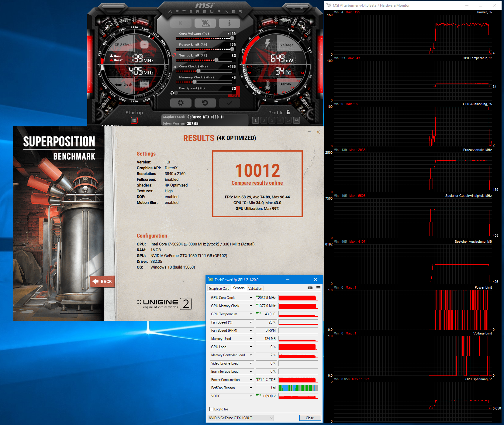Expand the Power Consumption sensor dropdown
This screenshot has height=425, width=504.
251,380
